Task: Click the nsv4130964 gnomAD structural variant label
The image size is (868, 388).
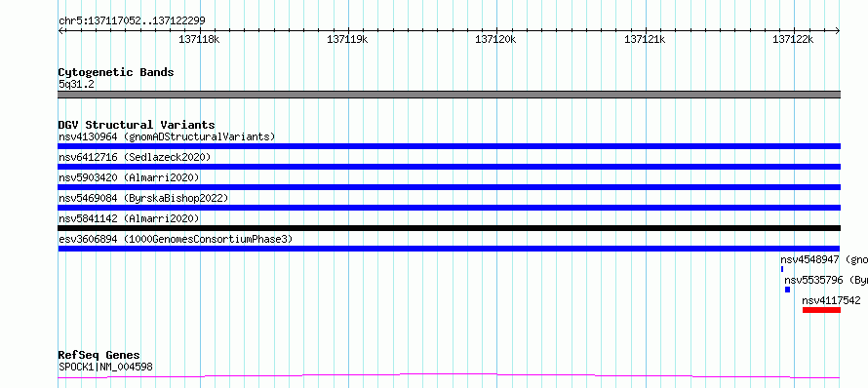Action: (x=167, y=136)
